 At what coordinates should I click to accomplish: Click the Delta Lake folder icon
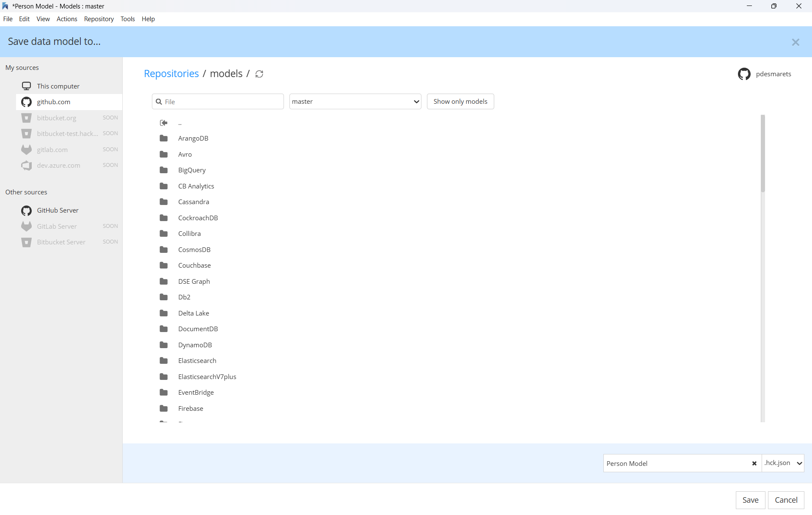(164, 313)
